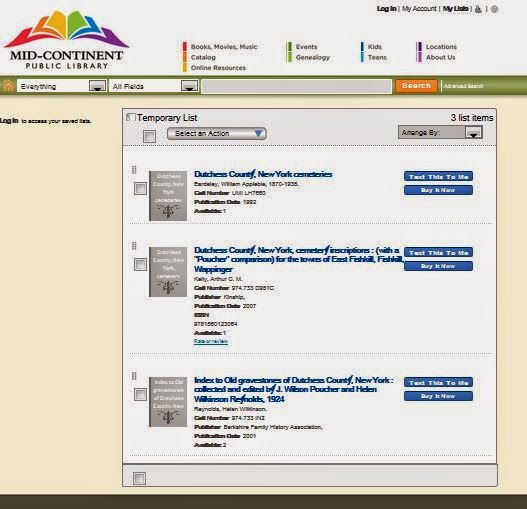Click Log In link at top right
This screenshot has height=509, width=527.
click(x=387, y=9)
